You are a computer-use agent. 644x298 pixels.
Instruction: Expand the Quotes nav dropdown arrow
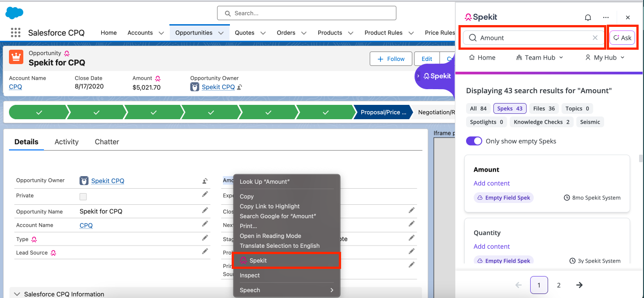coord(263,33)
